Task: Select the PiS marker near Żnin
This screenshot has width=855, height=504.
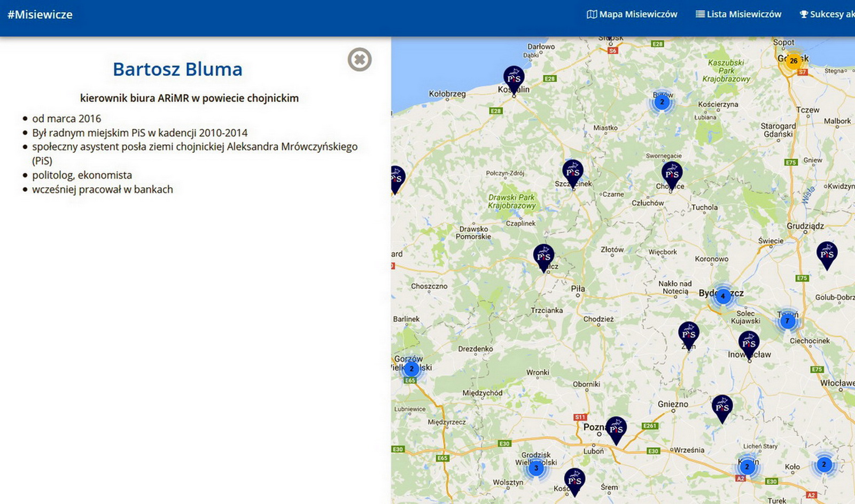Action: coord(688,335)
